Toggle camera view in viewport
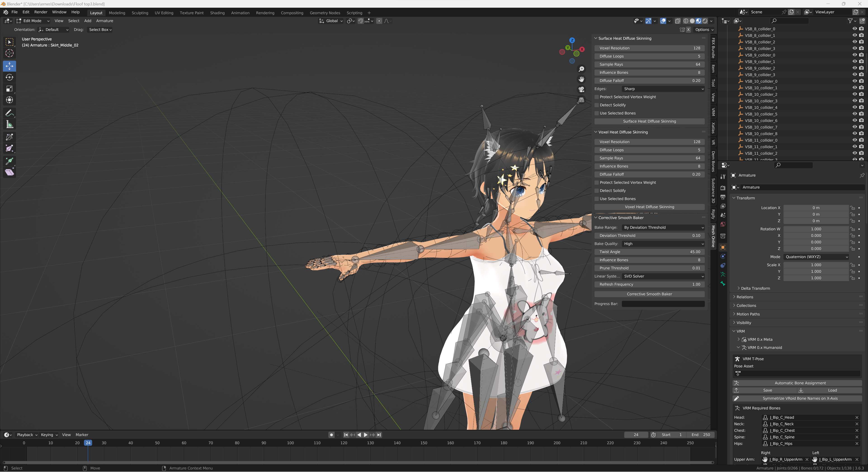Viewport: 868px width, 472px height. [581, 90]
